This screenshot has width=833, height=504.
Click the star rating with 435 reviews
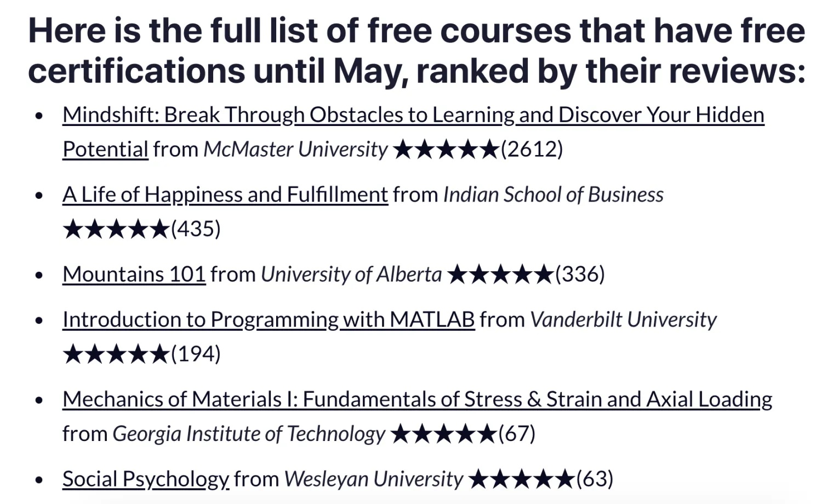(x=116, y=229)
